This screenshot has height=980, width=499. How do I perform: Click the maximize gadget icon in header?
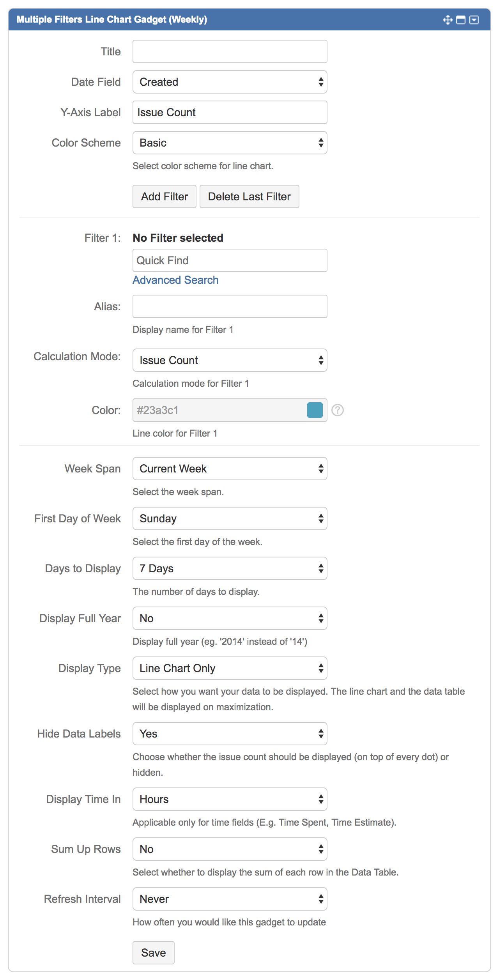point(461,20)
